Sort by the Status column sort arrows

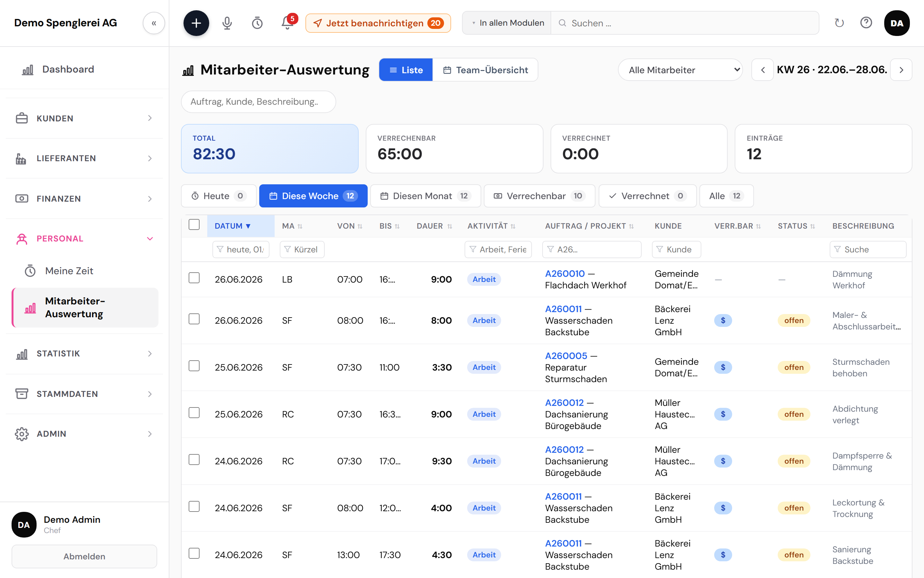812,226
